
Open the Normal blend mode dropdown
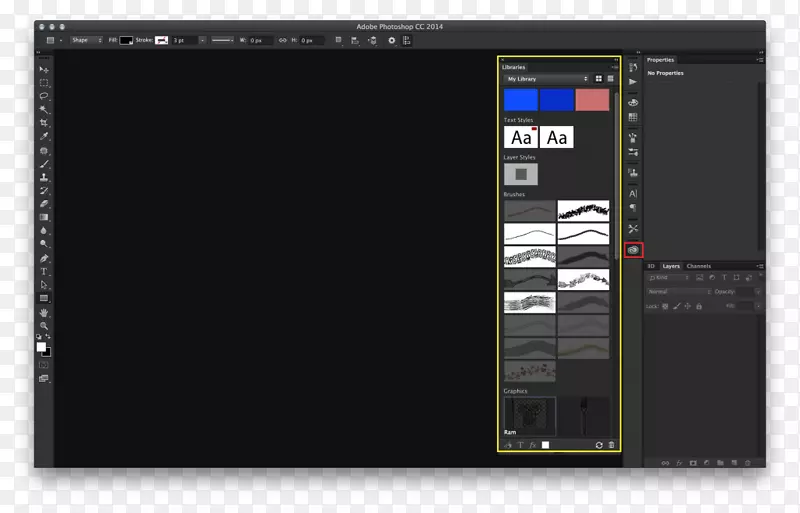[x=672, y=291]
